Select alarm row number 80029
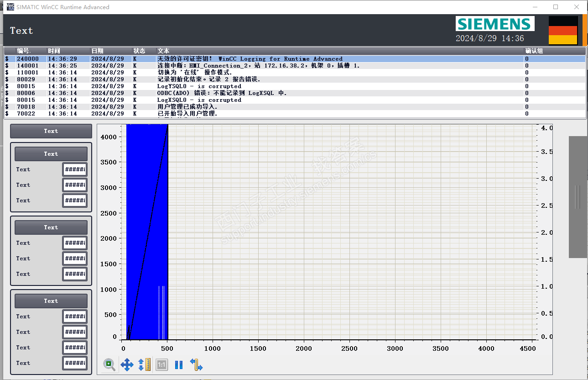This screenshot has height=380, width=588. click(x=295, y=79)
